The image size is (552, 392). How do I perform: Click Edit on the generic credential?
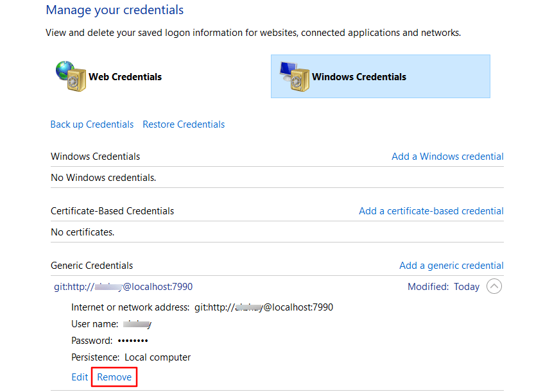80,377
